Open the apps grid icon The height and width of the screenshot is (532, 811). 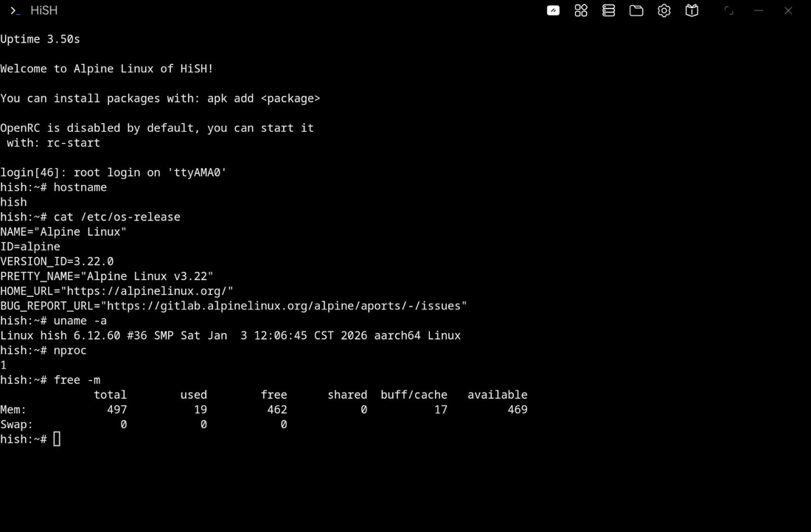pyautogui.click(x=581, y=10)
